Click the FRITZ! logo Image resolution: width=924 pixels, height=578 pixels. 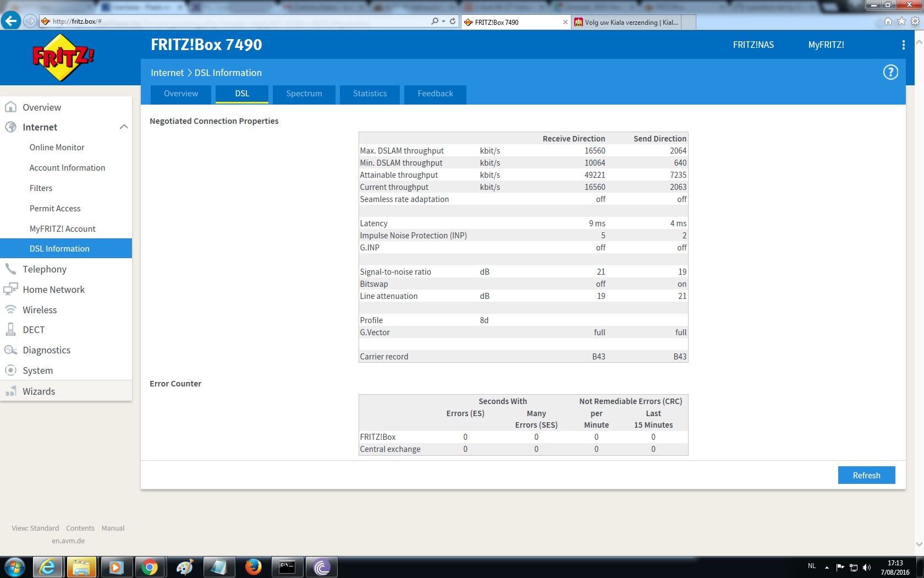63,57
